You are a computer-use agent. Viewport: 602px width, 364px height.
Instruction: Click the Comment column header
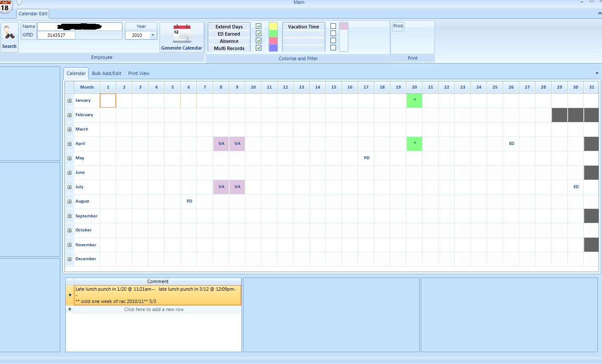158,281
